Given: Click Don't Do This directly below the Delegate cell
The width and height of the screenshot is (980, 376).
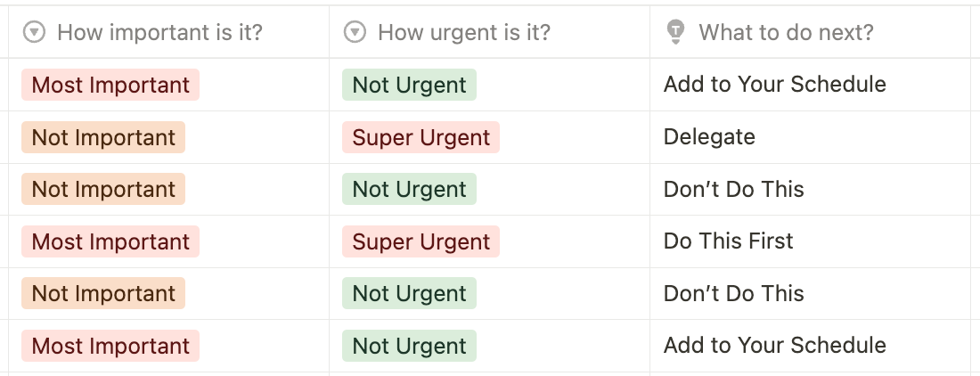Looking at the screenshot, I should click(x=734, y=189).
